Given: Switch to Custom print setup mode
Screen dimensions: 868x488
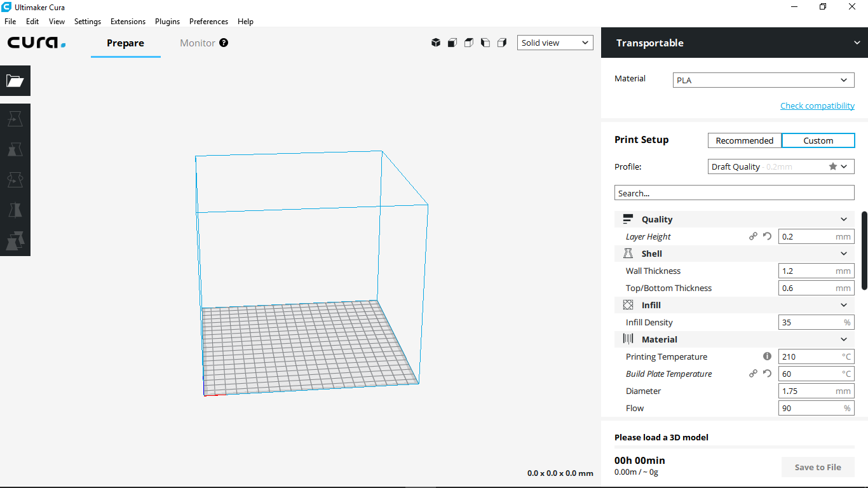Looking at the screenshot, I should 818,140.
